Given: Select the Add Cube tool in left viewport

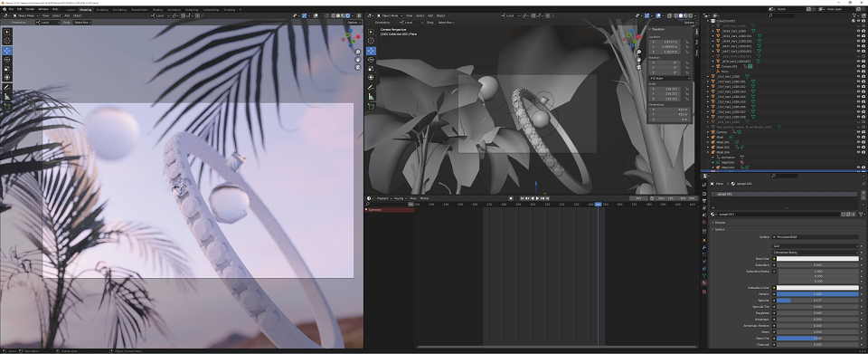Looking at the screenshot, I should (x=7, y=106).
